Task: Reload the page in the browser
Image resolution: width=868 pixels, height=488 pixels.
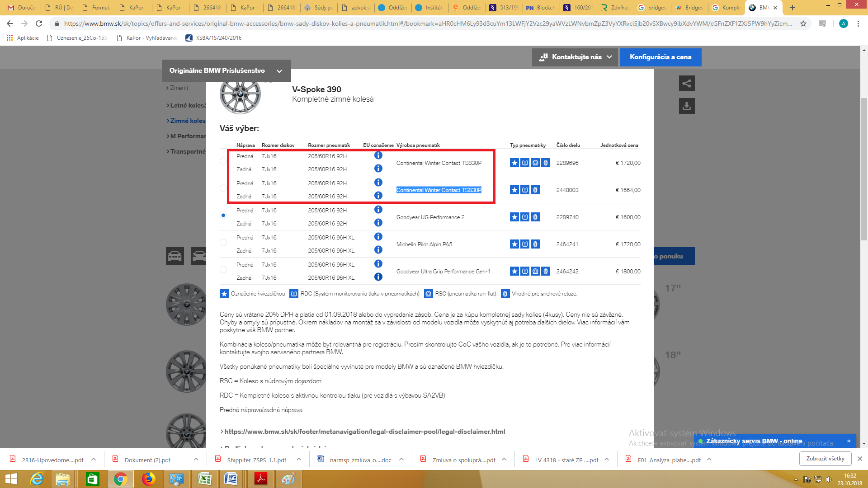Action: point(39,23)
